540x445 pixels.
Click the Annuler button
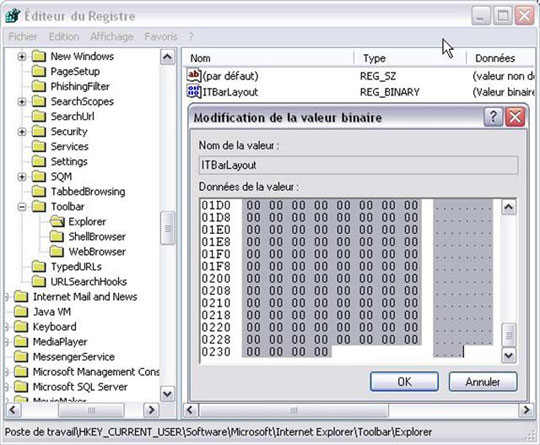tap(483, 382)
